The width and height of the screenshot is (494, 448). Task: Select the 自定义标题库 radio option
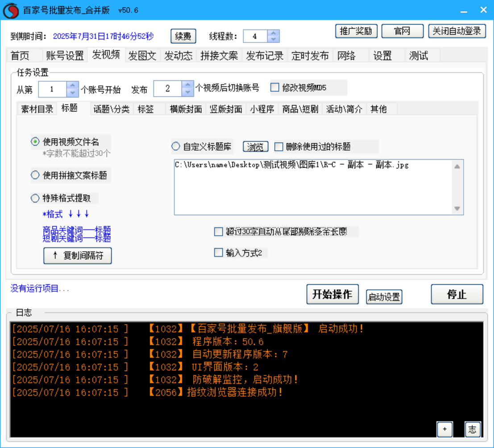pyautogui.click(x=176, y=146)
